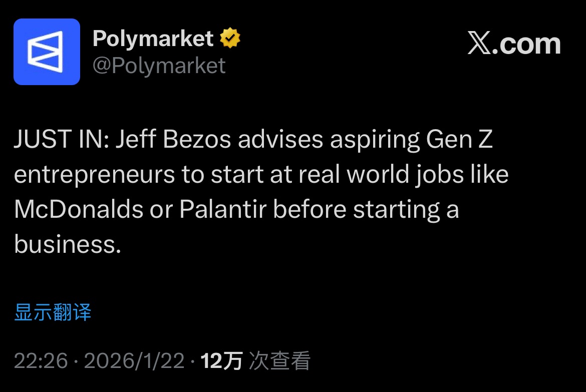Click the ".com" watermark text
This screenshot has height=392, width=586.
[x=529, y=44]
